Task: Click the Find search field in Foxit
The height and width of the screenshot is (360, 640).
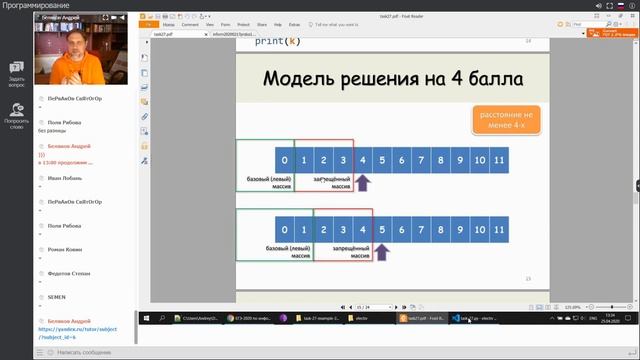Action: (x=588, y=24)
